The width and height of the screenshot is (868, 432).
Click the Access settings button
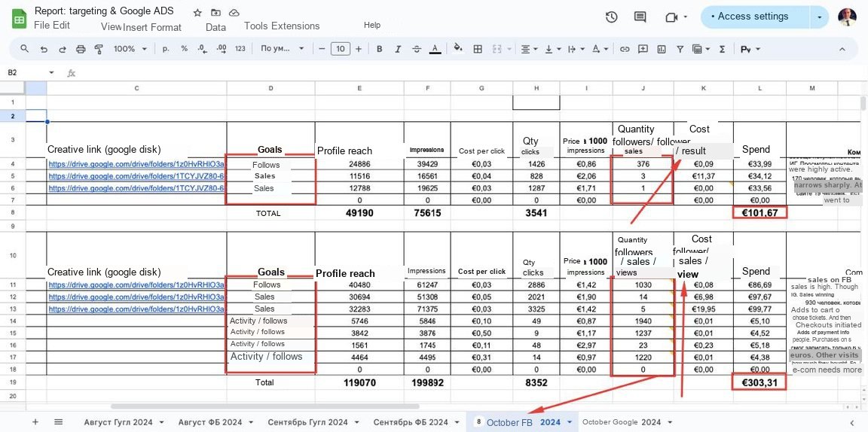pyautogui.click(x=754, y=17)
